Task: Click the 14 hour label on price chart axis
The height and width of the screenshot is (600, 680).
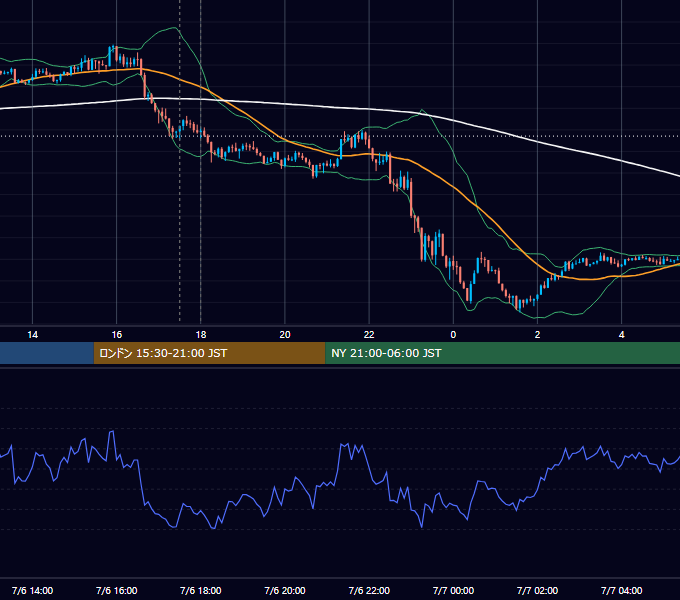Action: (x=33, y=335)
